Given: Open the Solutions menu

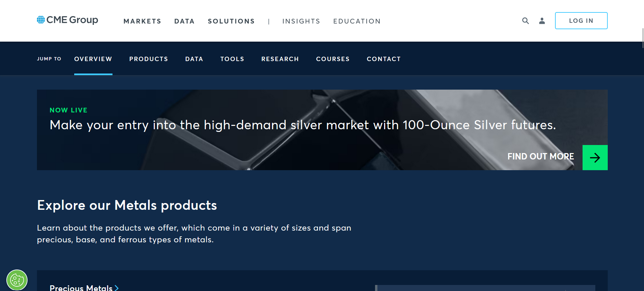Looking at the screenshot, I should [x=231, y=21].
